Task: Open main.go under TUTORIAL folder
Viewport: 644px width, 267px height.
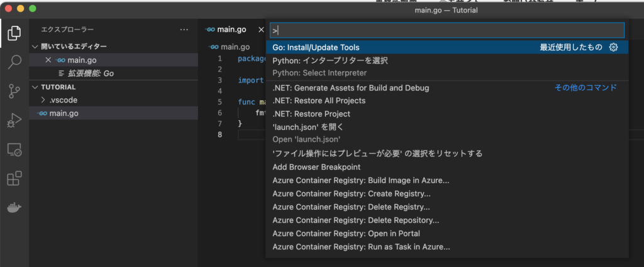Action: point(113,113)
